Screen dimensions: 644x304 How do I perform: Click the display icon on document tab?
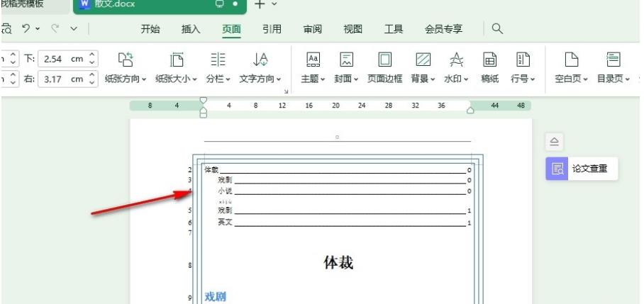(220, 4)
